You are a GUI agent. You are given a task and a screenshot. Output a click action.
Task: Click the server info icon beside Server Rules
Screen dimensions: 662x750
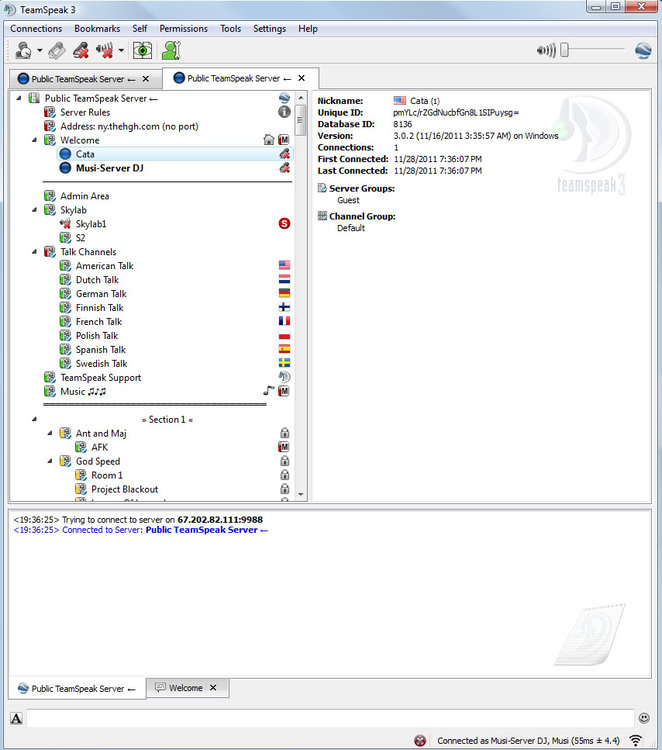coord(284,112)
